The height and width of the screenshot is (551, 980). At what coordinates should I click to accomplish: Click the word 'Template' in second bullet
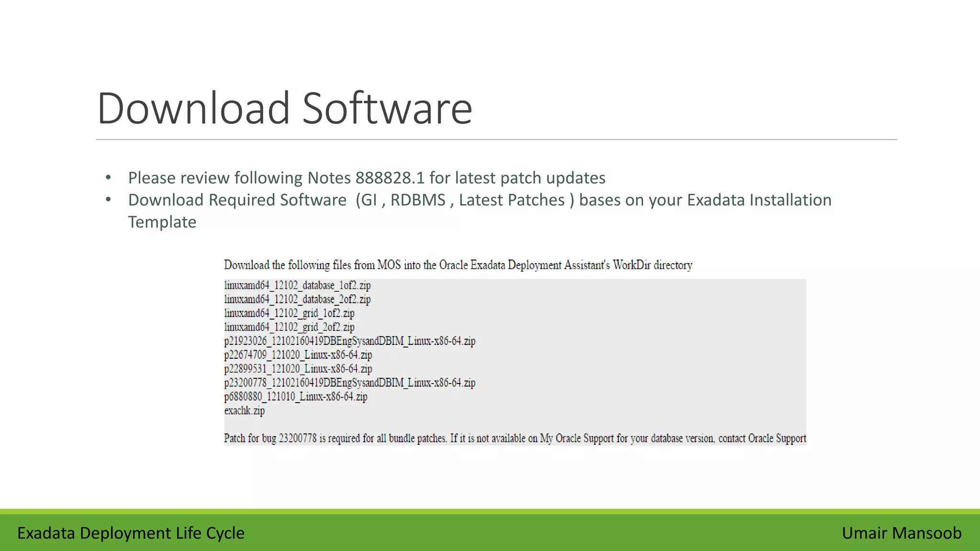(x=162, y=222)
